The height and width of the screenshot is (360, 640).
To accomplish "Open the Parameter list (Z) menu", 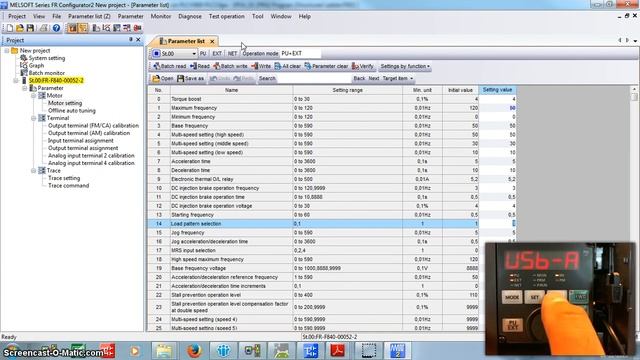I will pos(89,16).
